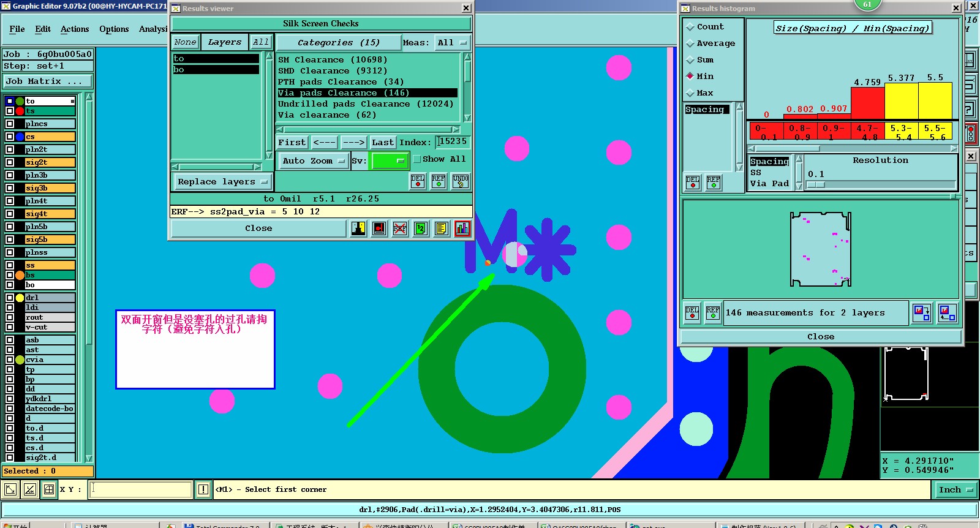Select Via pads Clearance (146) category
This screenshot has height=528, width=980.
coord(367,93)
